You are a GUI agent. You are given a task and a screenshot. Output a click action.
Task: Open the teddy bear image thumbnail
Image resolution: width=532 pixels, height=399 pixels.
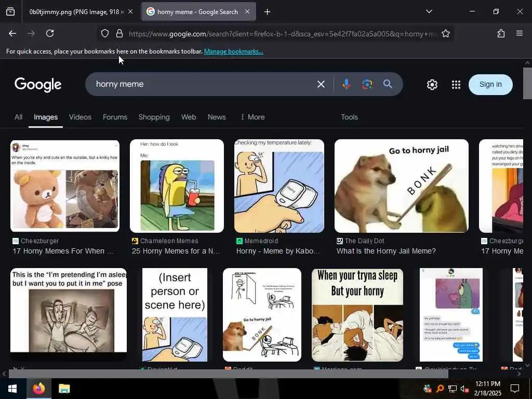(x=65, y=186)
